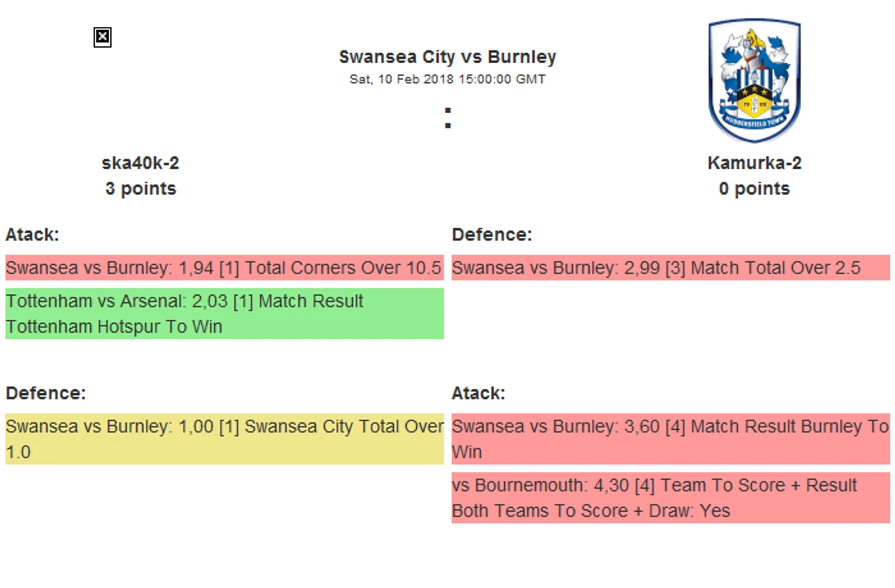The height and width of the screenshot is (588, 895).
Task: Click the Atack heading above Burnley To Win
Action: [478, 393]
